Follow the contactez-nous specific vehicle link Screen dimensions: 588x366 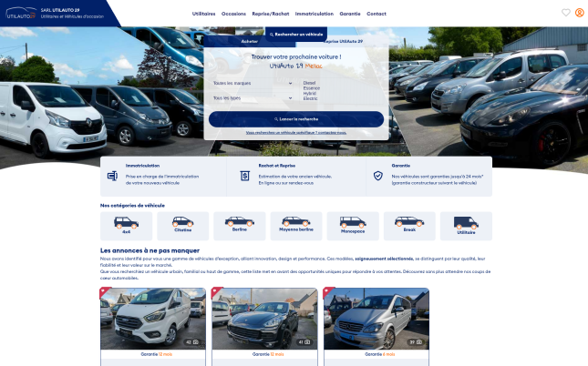(x=296, y=133)
